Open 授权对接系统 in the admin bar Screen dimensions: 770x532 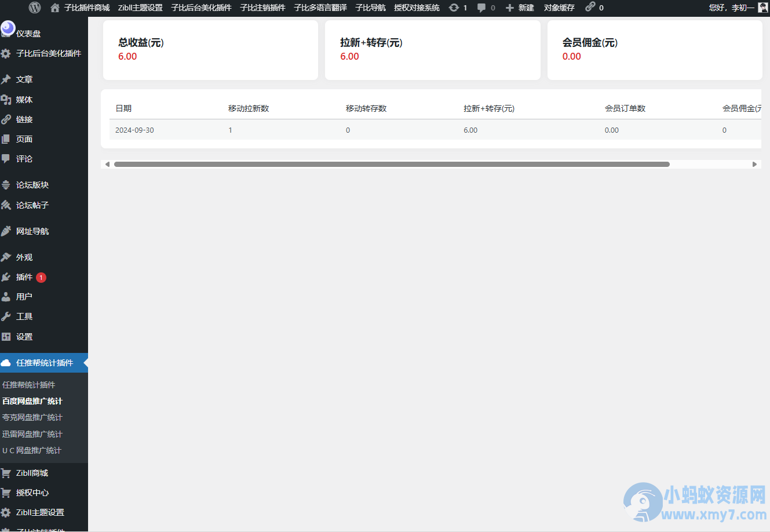tap(417, 8)
